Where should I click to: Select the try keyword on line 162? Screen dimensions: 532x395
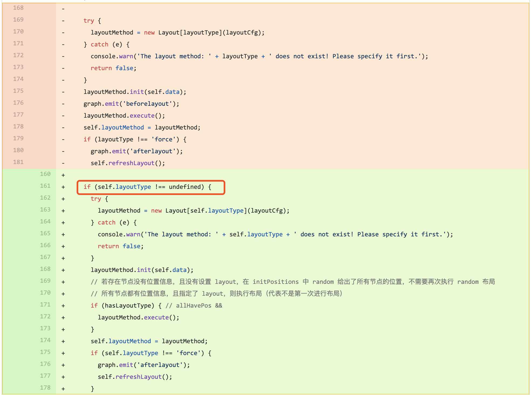click(96, 199)
